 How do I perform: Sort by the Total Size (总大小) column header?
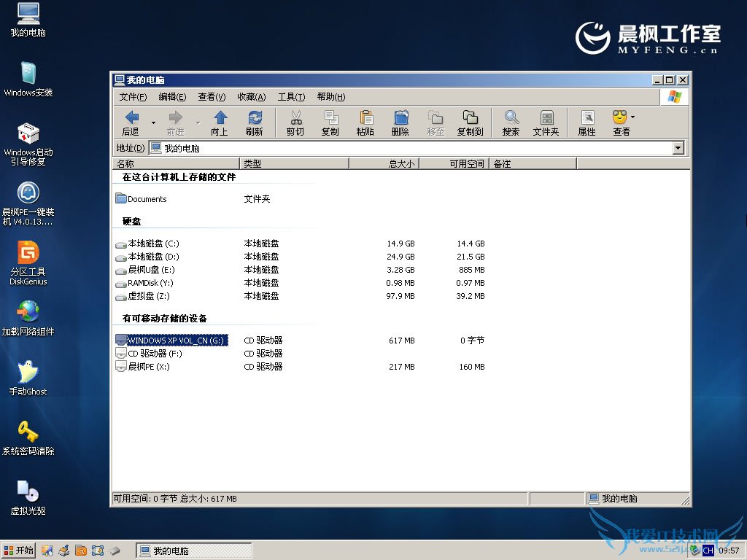pyautogui.click(x=384, y=164)
